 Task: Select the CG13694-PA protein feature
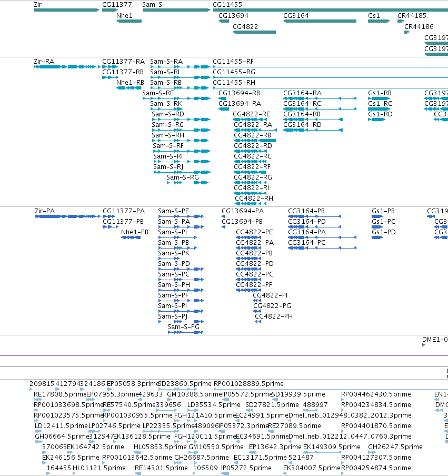click(x=223, y=216)
